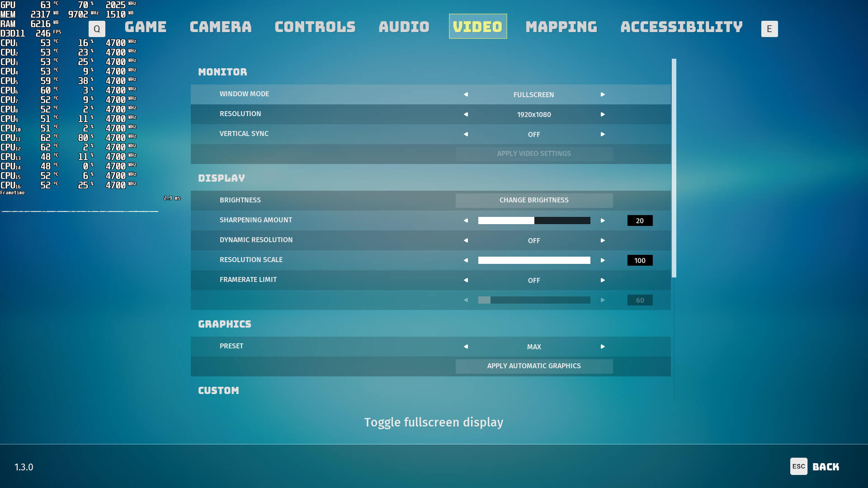Click the Sharpening Amount slider bar
Screen dimensions: 868x488
[x=534, y=221]
